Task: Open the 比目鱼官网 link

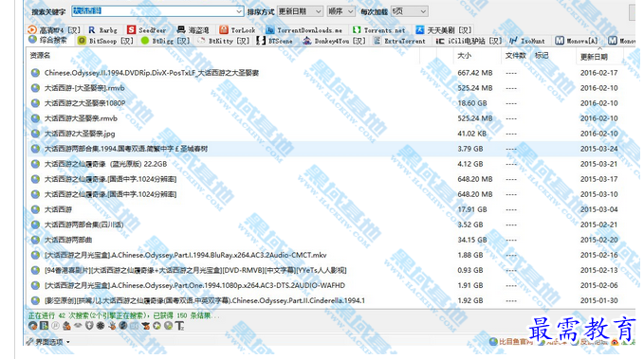Action: point(511,342)
